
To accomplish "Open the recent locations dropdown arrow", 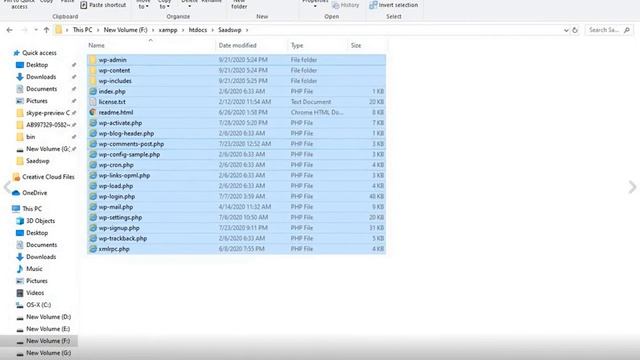I will (36, 30).
